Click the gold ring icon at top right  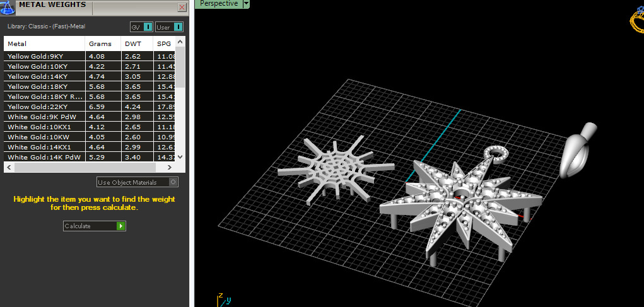click(x=638, y=20)
